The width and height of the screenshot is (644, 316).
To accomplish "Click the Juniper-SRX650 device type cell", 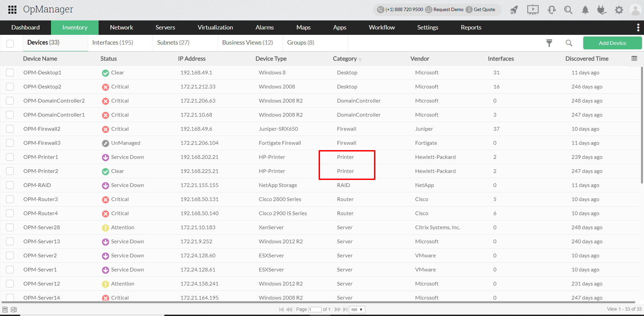I will (278, 129).
